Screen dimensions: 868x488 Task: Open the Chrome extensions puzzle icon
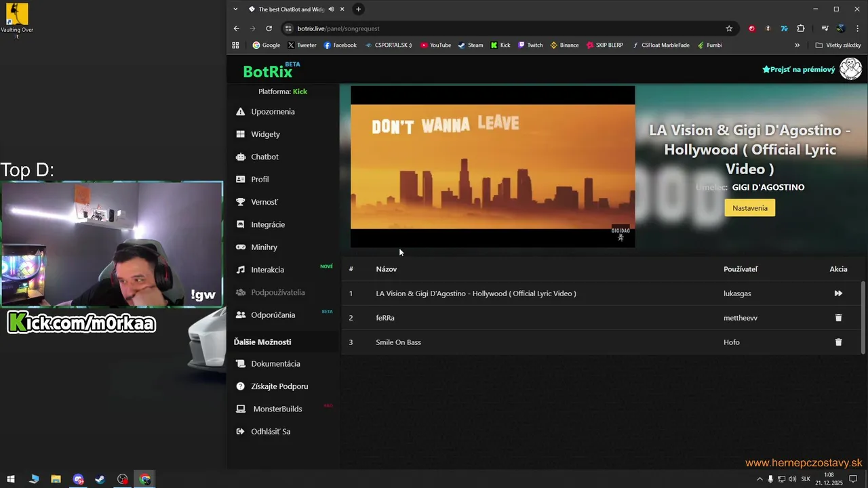coord(801,28)
